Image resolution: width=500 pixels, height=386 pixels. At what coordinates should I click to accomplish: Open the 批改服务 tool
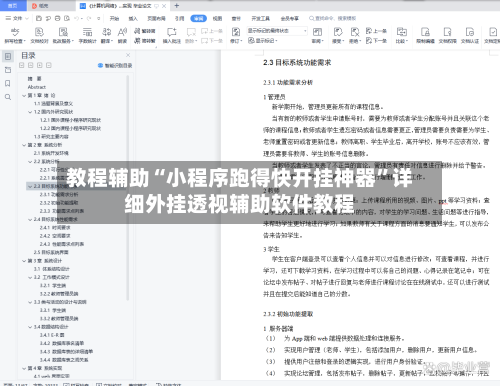pyautogui.click(x=63, y=35)
